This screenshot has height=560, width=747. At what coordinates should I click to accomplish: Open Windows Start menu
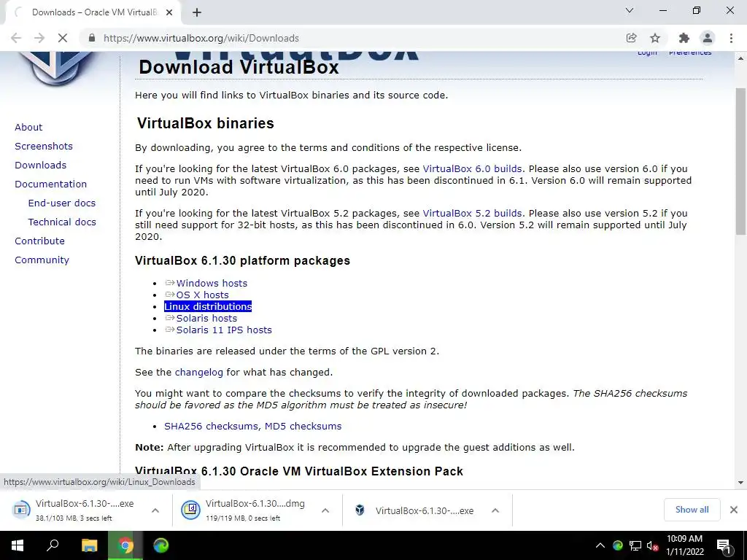pyautogui.click(x=18, y=545)
